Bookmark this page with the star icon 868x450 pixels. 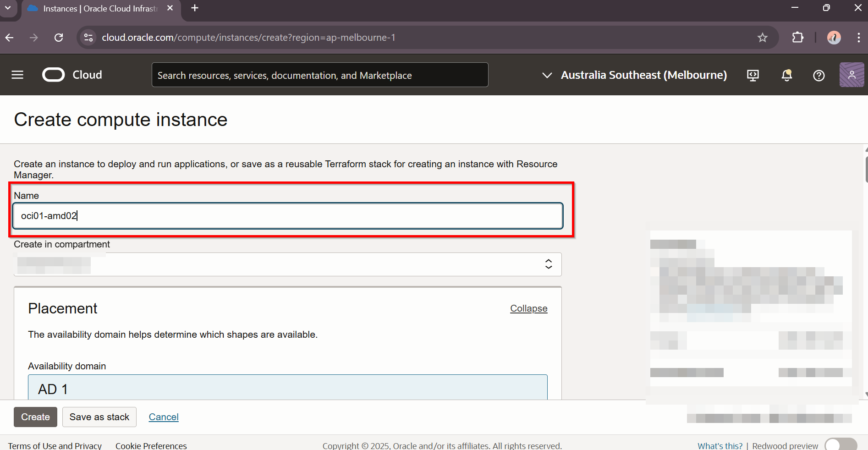(762, 38)
